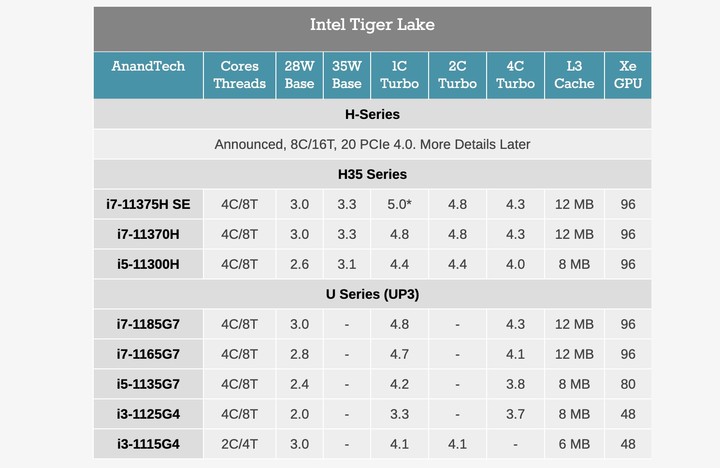This screenshot has height=468, width=720.
Task: Click the Announced 8C/16T details row
Action: [372, 144]
